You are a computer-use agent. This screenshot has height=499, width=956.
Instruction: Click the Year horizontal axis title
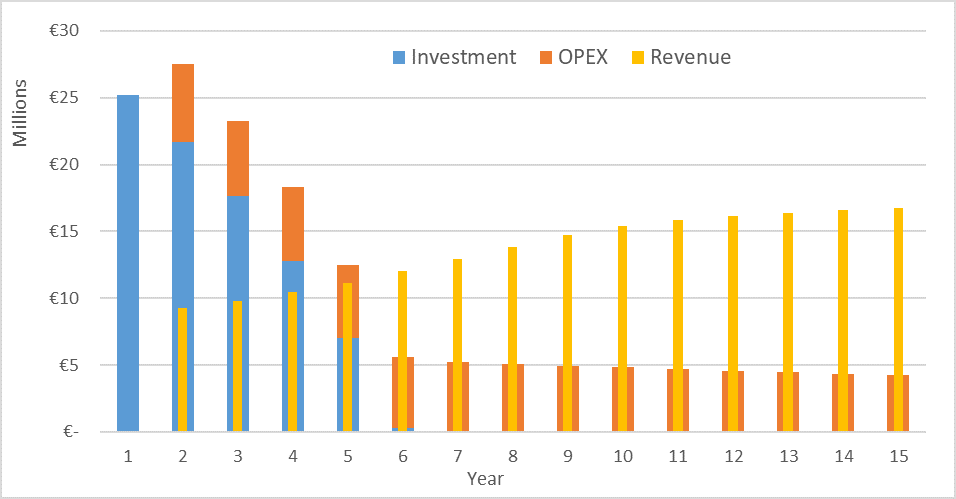coord(484,479)
